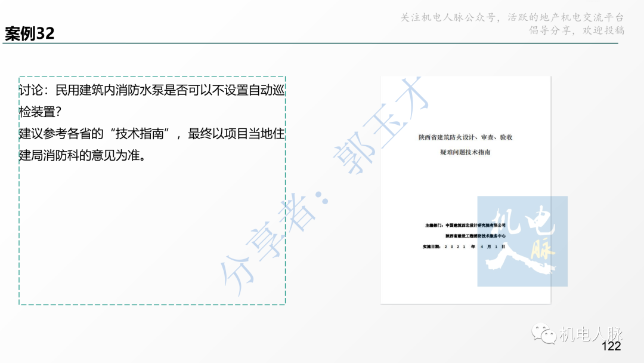Click the line starting 讨论：民用建筑内消防水泵
Viewport: 644px width, 363px height.
[x=152, y=90]
